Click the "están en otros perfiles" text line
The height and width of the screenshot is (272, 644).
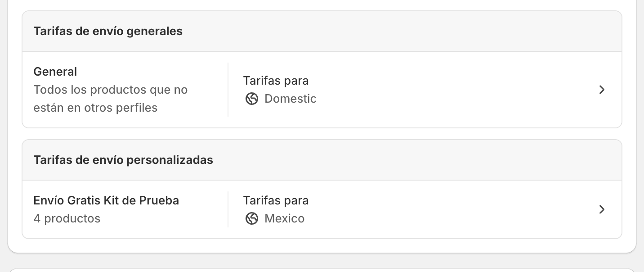pyautogui.click(x=95, y=108)
